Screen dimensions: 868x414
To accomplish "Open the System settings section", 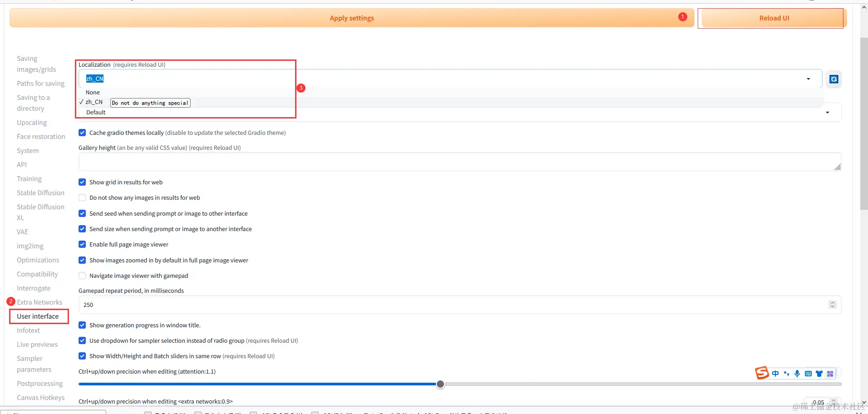I will (x=28, y=151).
